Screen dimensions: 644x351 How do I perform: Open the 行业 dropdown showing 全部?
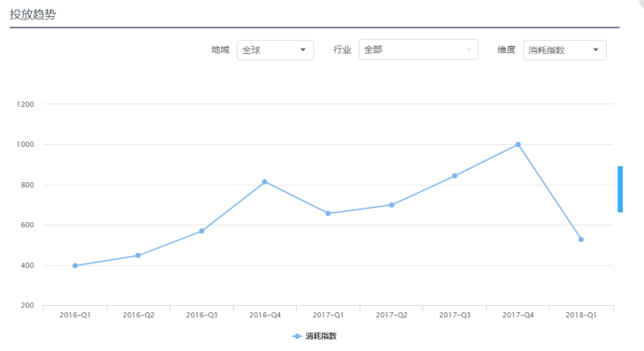418,50
